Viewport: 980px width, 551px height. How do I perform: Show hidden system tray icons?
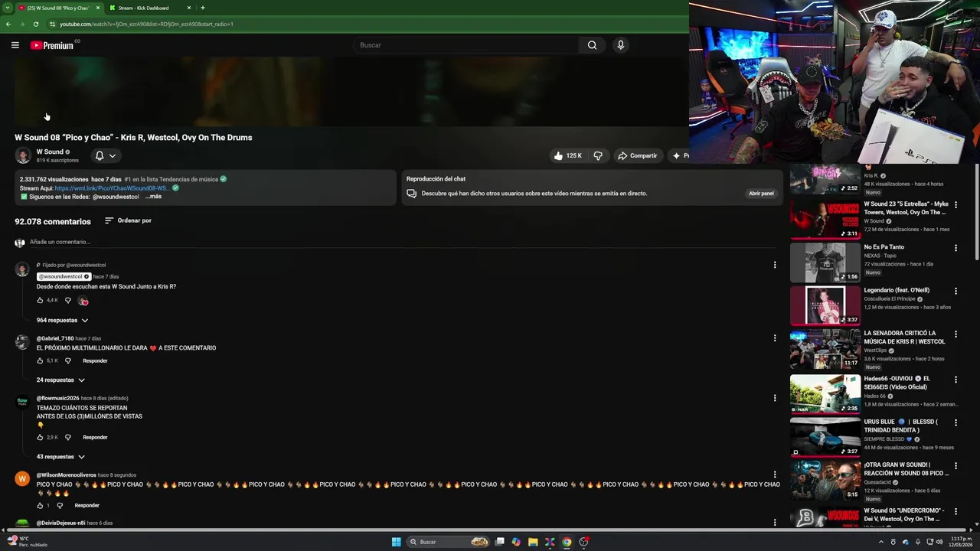880,542
